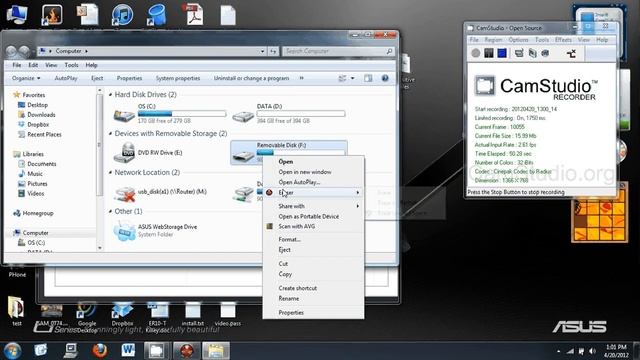Select the ASUS WebStorage Drive

click(x=156, y=230)
